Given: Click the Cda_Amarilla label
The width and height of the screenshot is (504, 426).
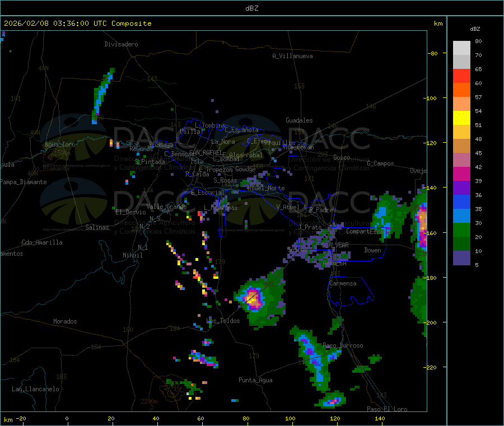Looking at the screenshot, I should pos(42,242).
